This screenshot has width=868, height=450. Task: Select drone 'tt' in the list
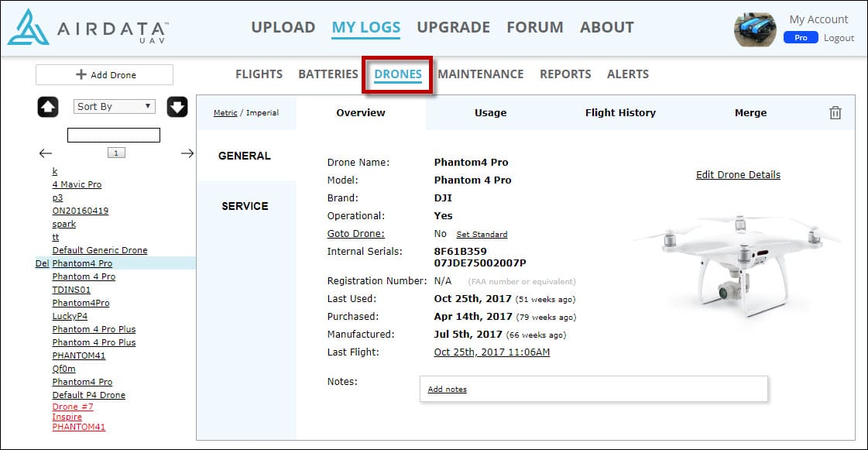point(55,238)
